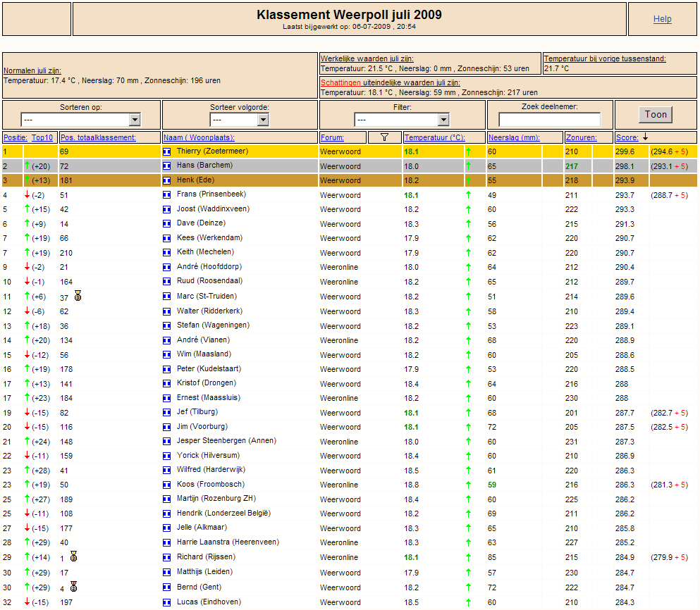The width and height of the screenshot is (700, 610).
Task: Click the medal icon in Richard (Rijssen) row
Action: pos(73,556)
